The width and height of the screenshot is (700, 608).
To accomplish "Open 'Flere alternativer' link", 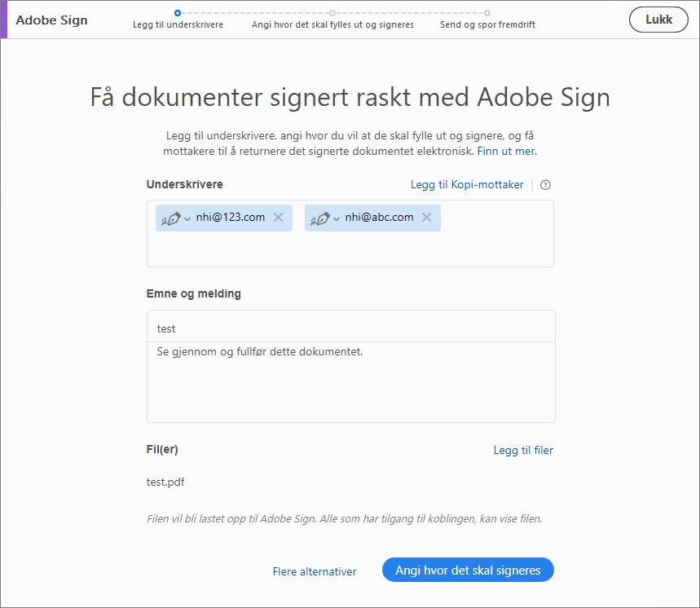I will click(315, 571).
